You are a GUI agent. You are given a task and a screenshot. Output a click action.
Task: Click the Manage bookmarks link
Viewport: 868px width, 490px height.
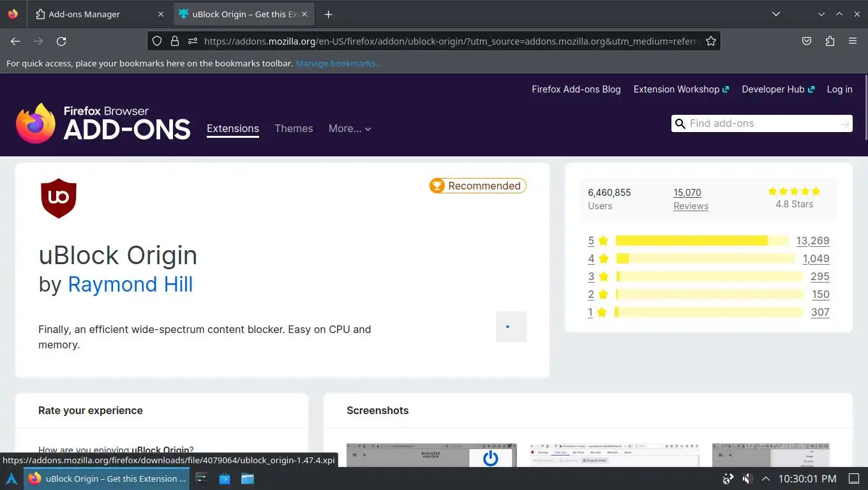(x=339, y=63)
